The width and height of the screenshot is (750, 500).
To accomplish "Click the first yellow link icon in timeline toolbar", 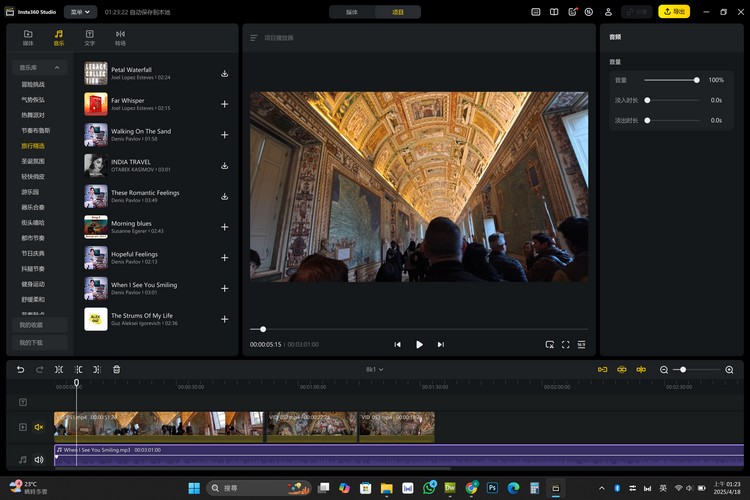I will pyautogui.click(x=602, y=369).
